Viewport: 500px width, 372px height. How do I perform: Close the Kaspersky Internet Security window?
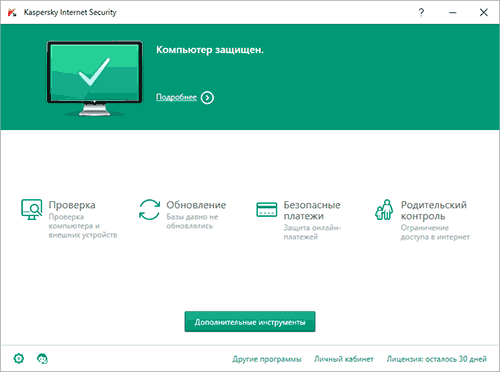[484, 13]
